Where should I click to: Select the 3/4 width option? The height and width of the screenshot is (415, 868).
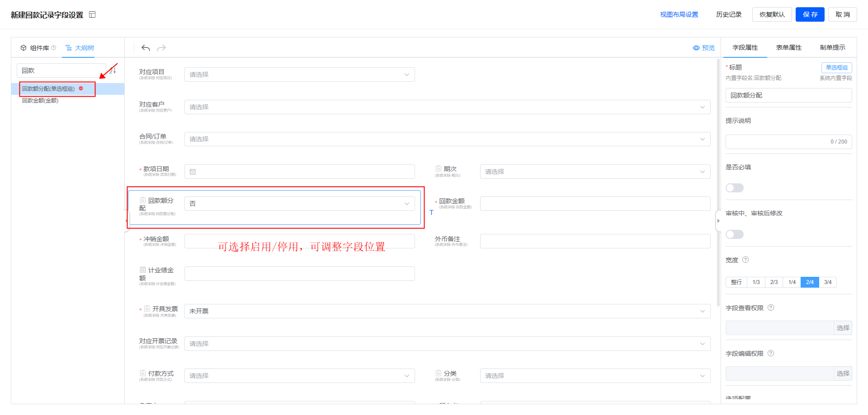(x=827, y=282)
